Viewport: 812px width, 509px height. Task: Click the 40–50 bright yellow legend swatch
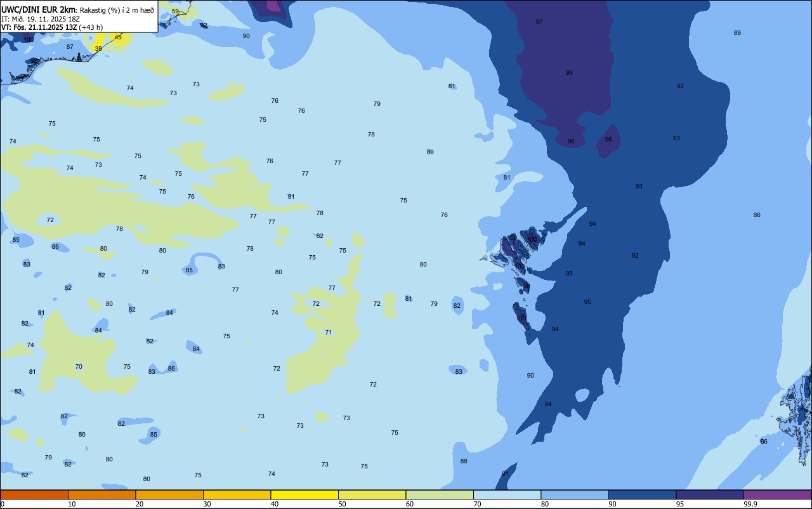pos(304,494)
